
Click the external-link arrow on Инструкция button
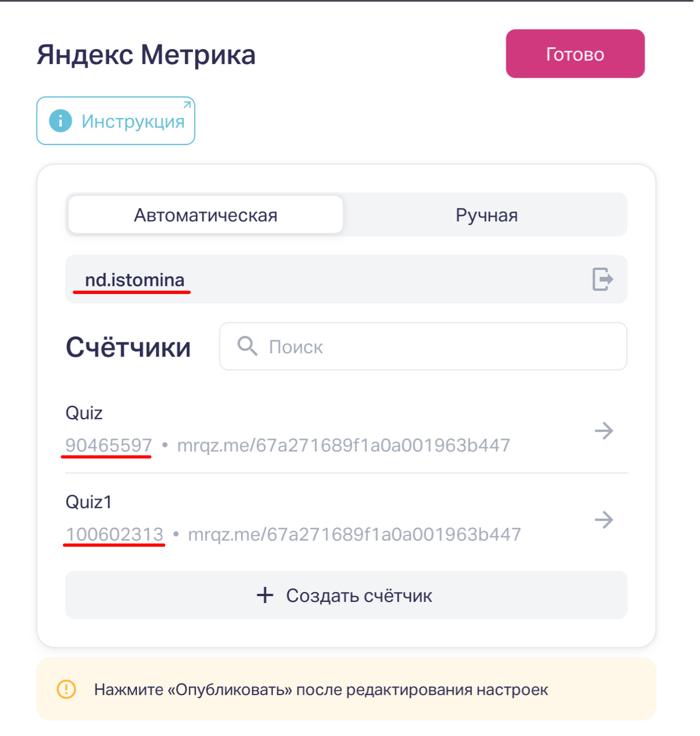[187, 105]
